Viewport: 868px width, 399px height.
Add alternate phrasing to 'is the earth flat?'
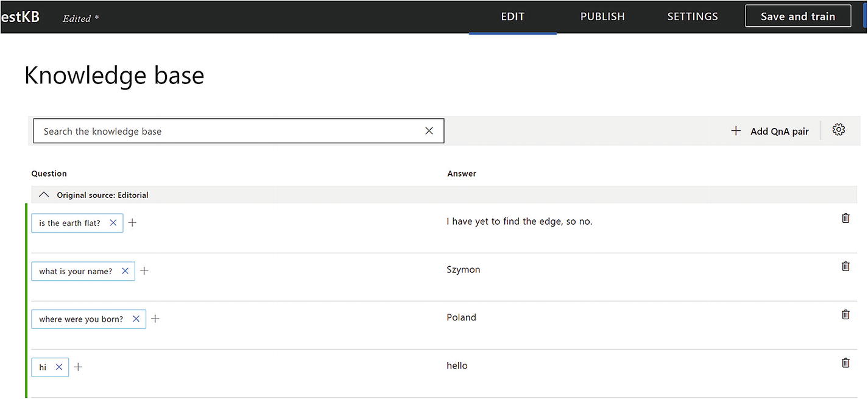click(x=132, y=223)
